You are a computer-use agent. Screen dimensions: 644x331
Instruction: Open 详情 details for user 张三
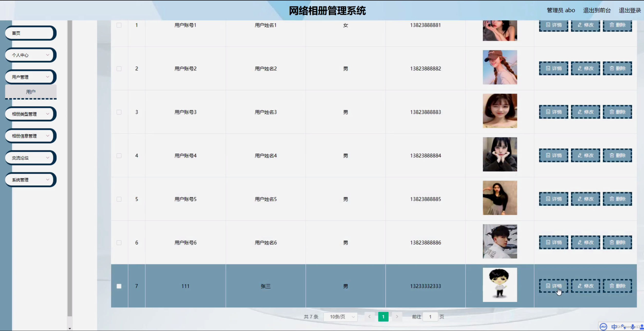coord(553,286)
